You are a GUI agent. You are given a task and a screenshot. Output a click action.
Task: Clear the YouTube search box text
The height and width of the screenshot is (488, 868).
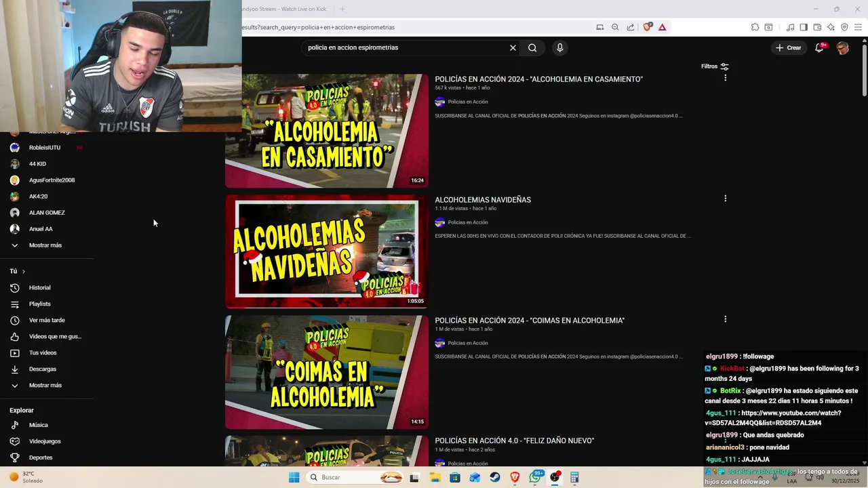point(513,47)
